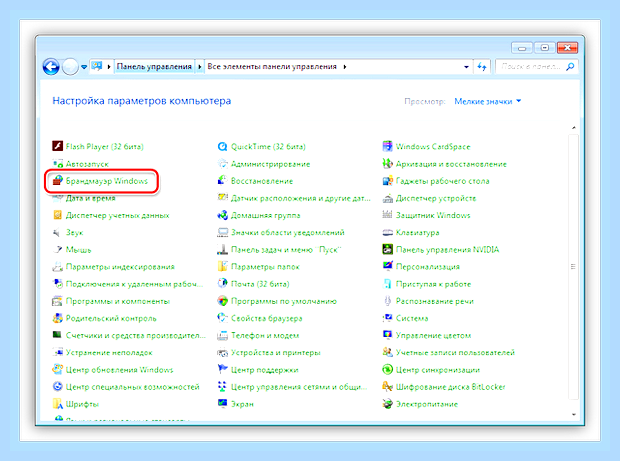Open Центр специальных возможностей

132,387
